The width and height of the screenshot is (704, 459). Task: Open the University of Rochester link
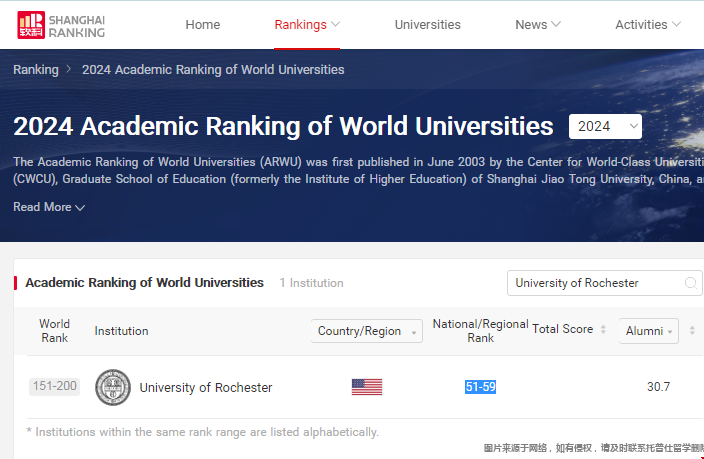(x=206, y=388)
